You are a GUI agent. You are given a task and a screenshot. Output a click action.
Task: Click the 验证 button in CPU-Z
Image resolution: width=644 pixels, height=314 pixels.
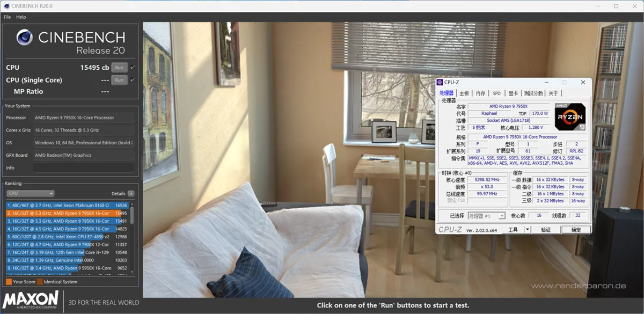[546, 229]
